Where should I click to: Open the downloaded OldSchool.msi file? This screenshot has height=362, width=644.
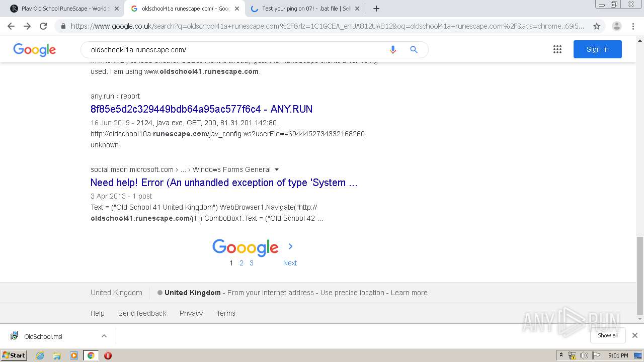click(43, 336)
